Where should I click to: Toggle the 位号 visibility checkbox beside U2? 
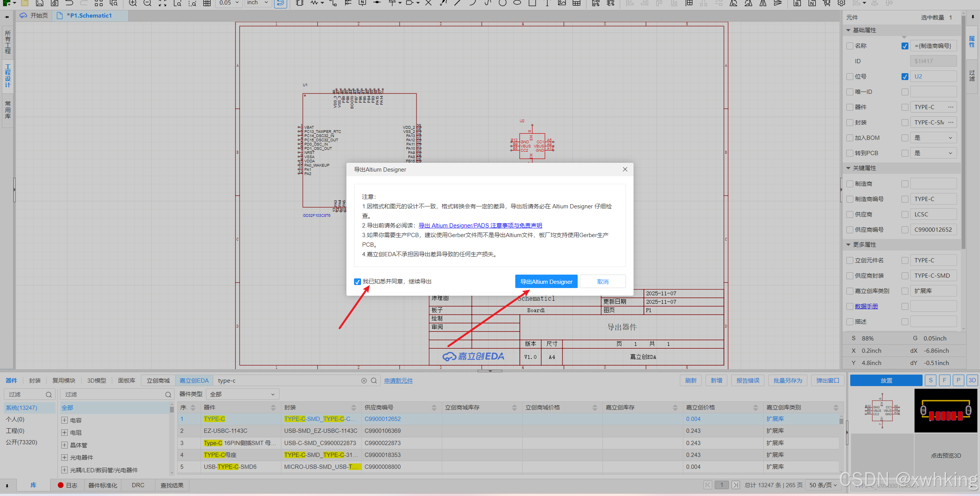coord(905,77)
